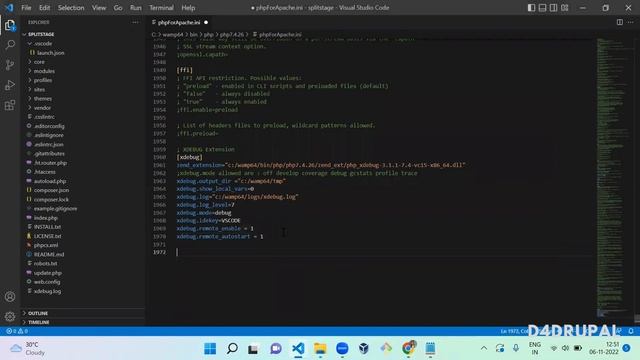Image resolution: width=640 pixels, height=360 pixels.
Task: Open the Extensions view
Action: coord(10,105)
